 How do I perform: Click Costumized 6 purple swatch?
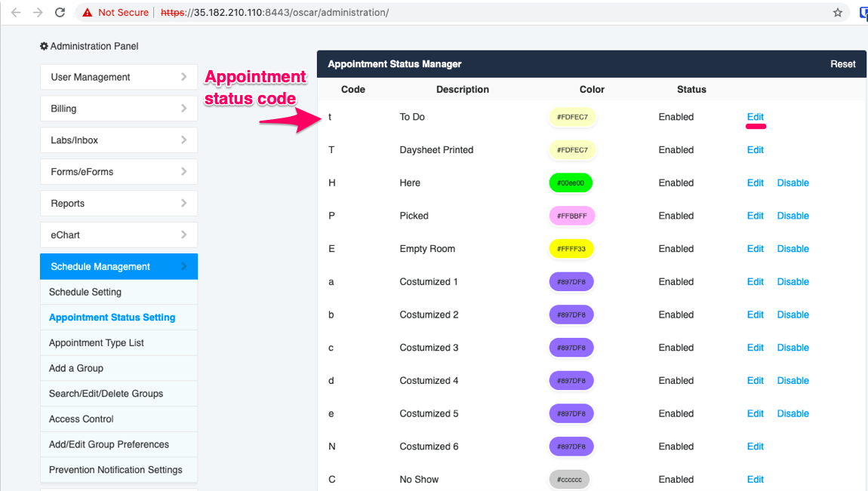coord(571,447)
